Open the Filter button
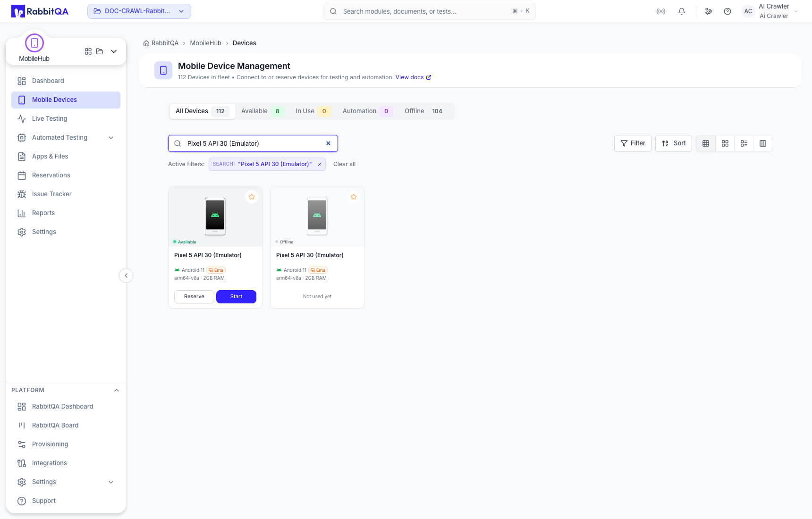This screenshot has width=812, height=519. tap(633, 143)
